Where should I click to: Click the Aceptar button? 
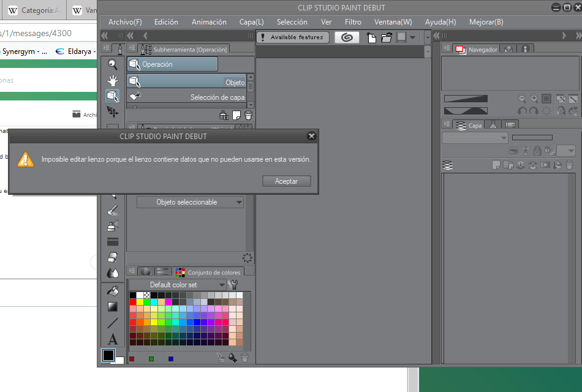[x=286, y=181]
